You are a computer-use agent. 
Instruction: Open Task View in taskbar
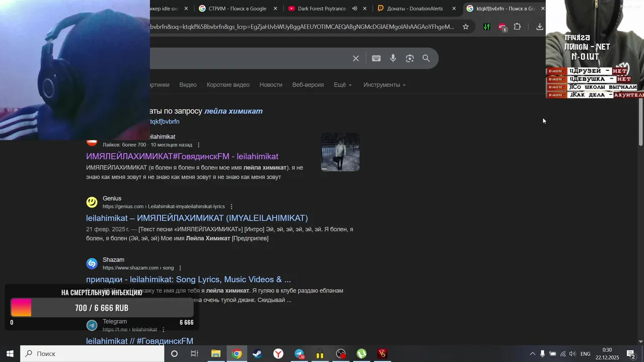coord(194,353)
